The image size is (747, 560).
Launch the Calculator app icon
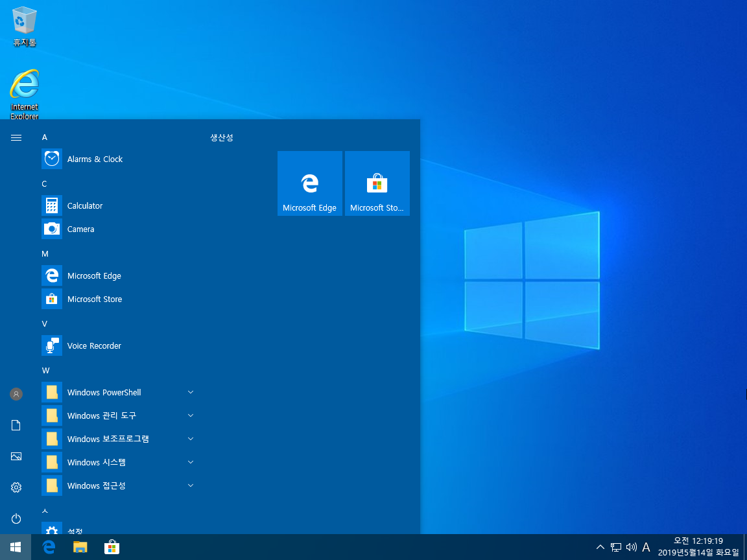coord(51,205)
